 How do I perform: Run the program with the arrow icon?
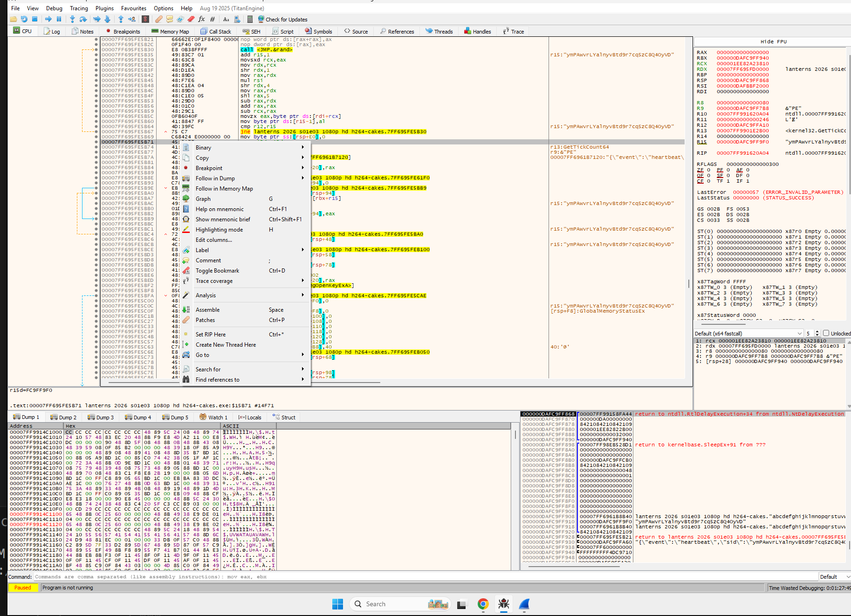pos(48,19)
